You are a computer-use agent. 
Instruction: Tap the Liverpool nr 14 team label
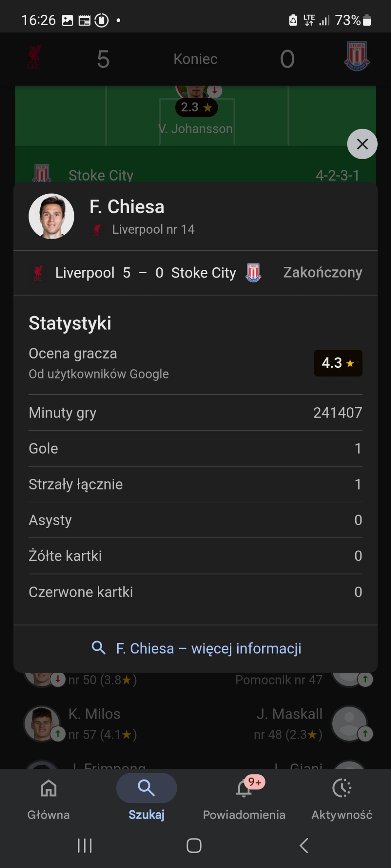click(153, 229)
